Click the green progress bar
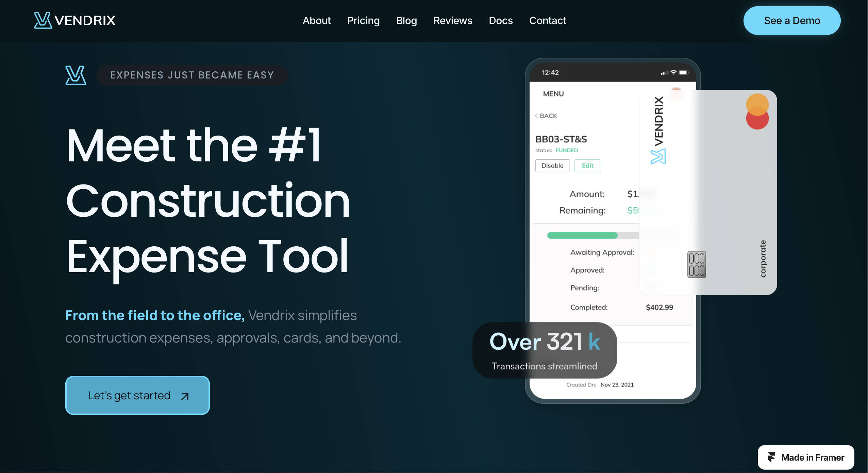Image resolution: width=868 pixels, height=473 pixels. pyautogui.click(x=582, y=235)
